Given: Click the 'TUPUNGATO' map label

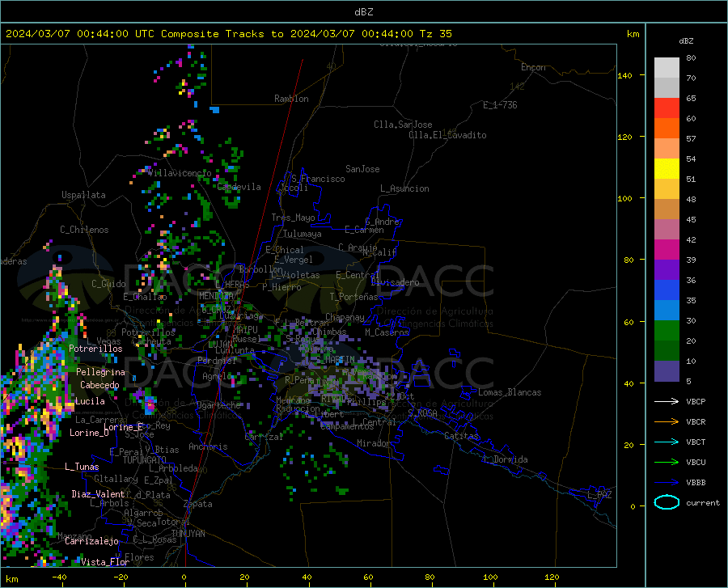Looking at the screenshot, I should (145, 460).
